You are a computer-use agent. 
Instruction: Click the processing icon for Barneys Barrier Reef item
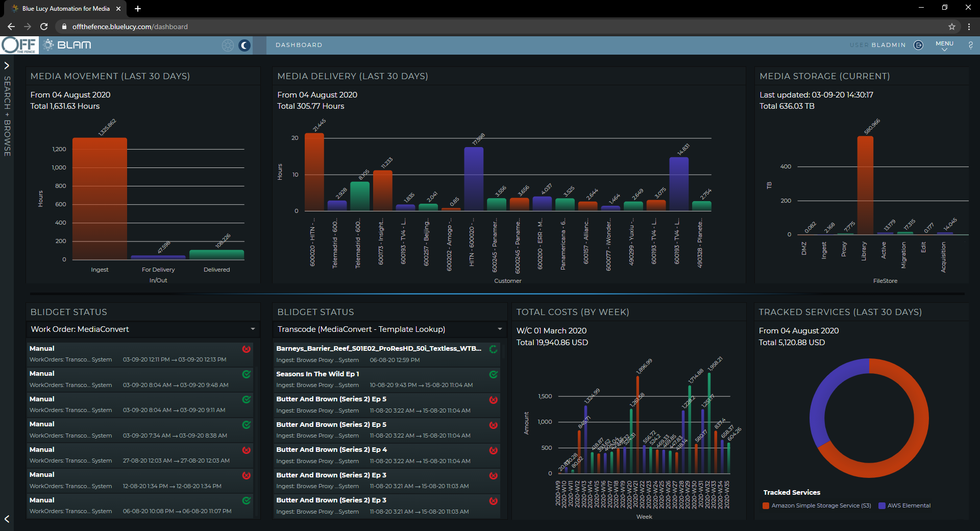pos(494,349)
